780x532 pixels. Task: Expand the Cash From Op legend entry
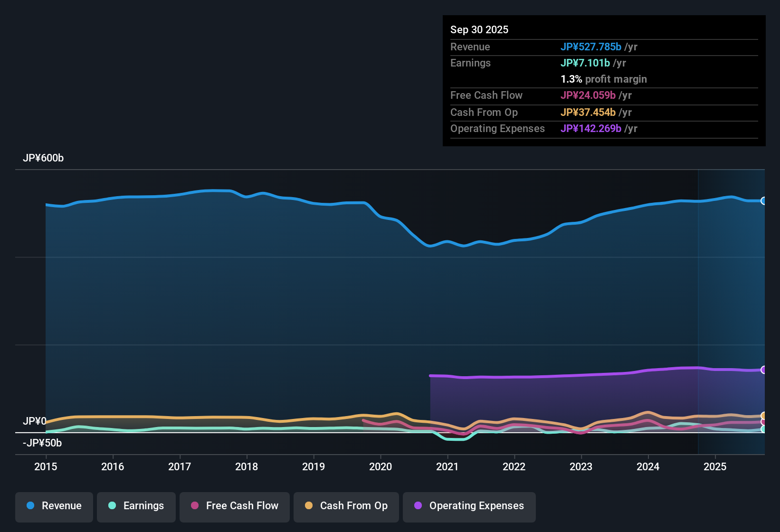click(346, 506)
